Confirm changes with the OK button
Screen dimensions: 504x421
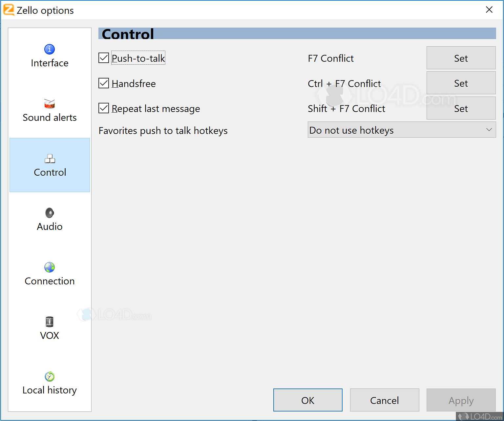[307, 400]
